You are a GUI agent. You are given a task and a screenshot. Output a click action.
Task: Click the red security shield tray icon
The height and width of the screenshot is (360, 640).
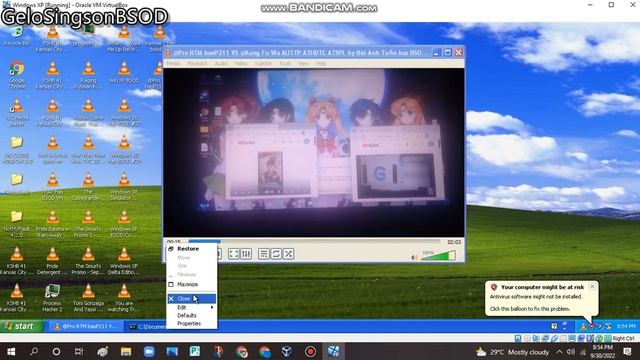591,326
